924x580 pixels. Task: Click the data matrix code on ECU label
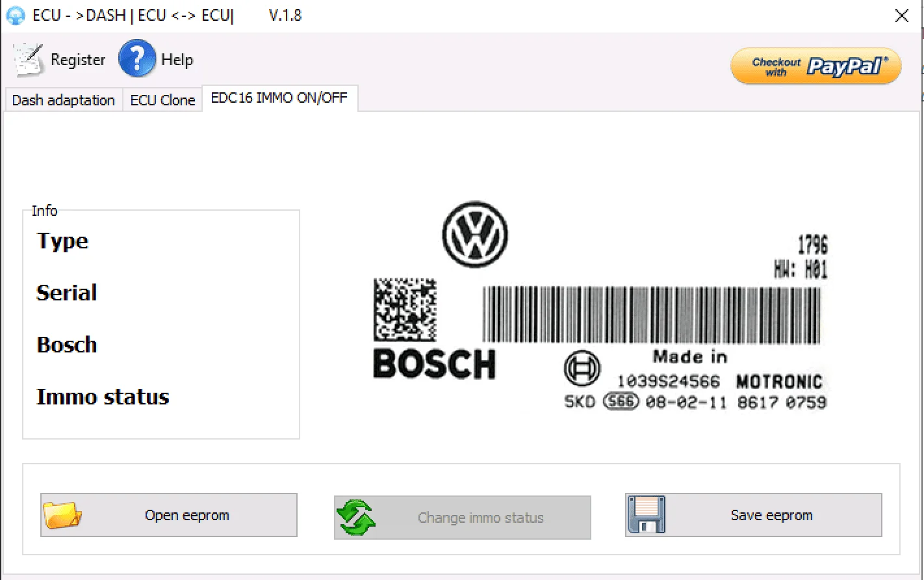[405, 310]
